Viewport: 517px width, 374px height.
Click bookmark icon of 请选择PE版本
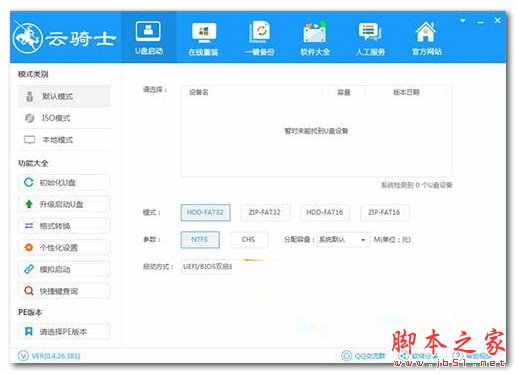[29, 331]
